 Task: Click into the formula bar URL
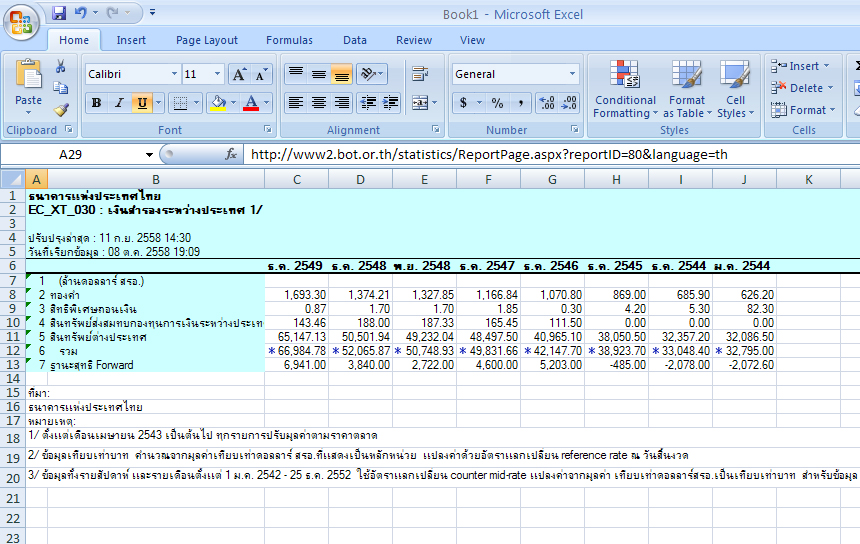[x=489, y=155]
